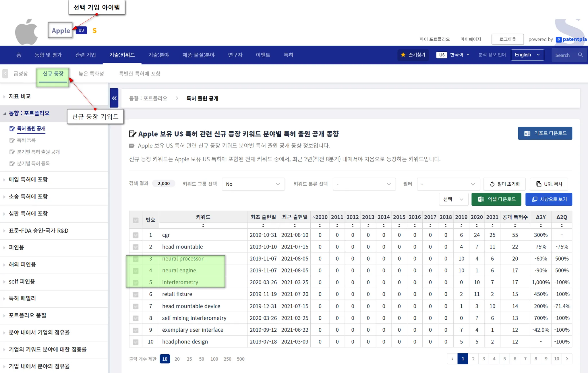Click the orange S badge icon
Screen dimensions: 588x373
(94, 30)
